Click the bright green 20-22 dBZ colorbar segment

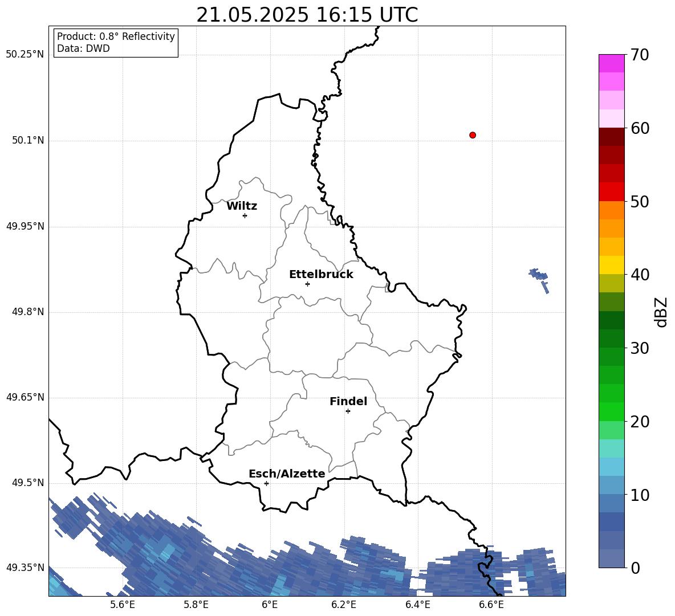pos(611,411)
